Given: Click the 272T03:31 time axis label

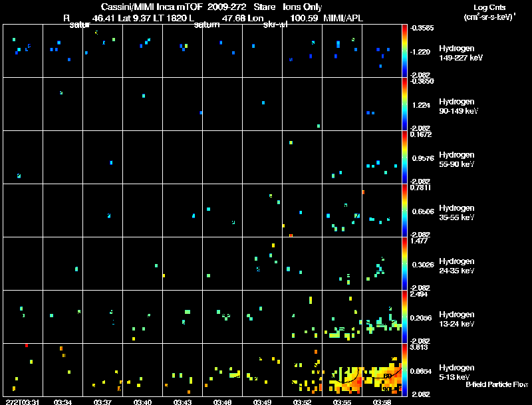Looking at the screenshot, I should tap(23, 402).
